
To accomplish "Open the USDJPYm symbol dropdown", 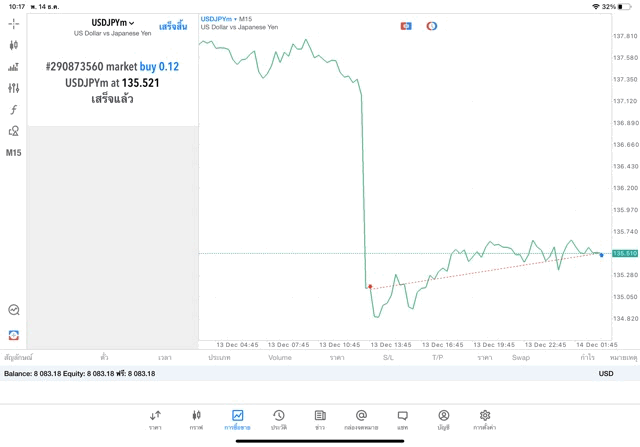I will click(113, 23).
